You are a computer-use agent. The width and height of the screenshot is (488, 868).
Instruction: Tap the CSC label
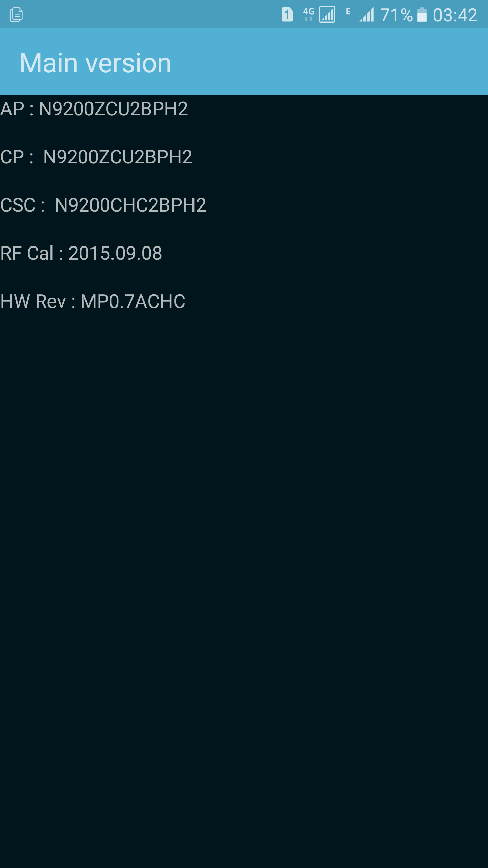tap(18, 205)
